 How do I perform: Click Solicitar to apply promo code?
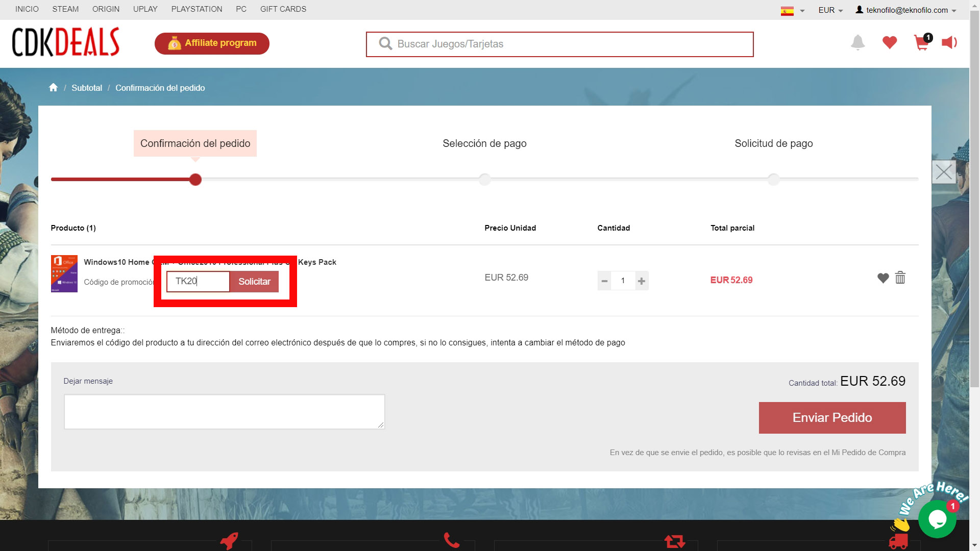click(254, 282)
